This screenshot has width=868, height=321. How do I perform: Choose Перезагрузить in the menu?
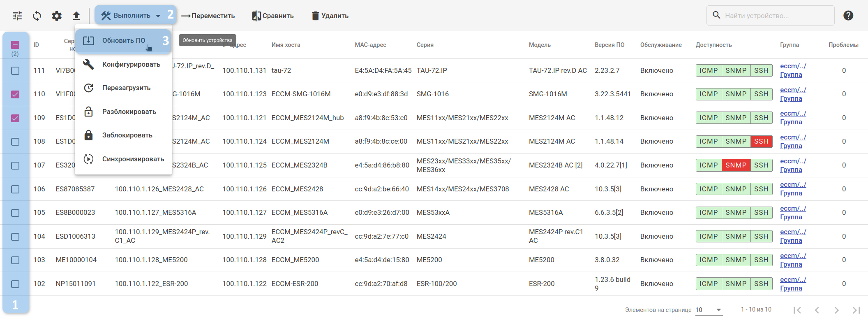[126, 88]
